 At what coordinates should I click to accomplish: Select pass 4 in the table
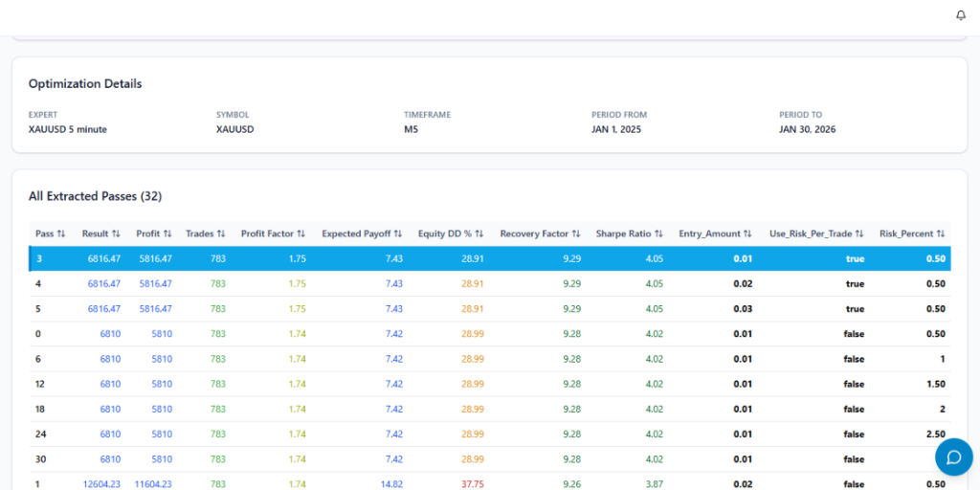click(x=490, y=283)
